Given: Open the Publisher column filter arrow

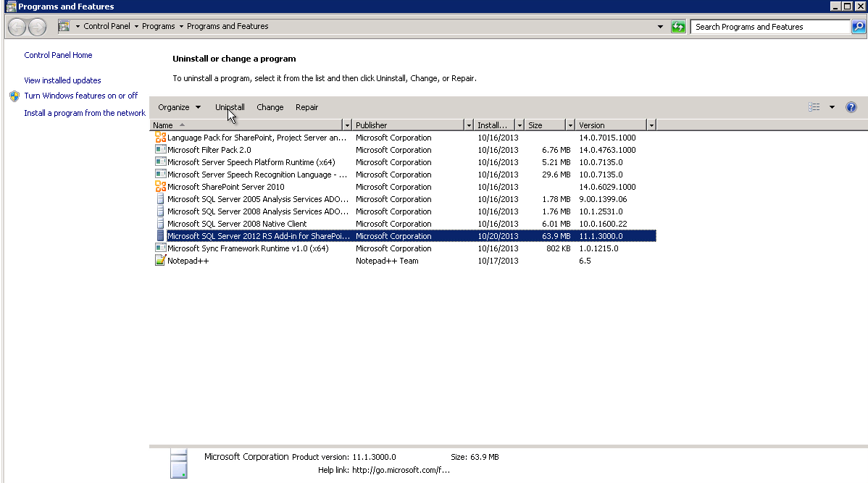Looking at the screenshot, I should pos(468,124).
